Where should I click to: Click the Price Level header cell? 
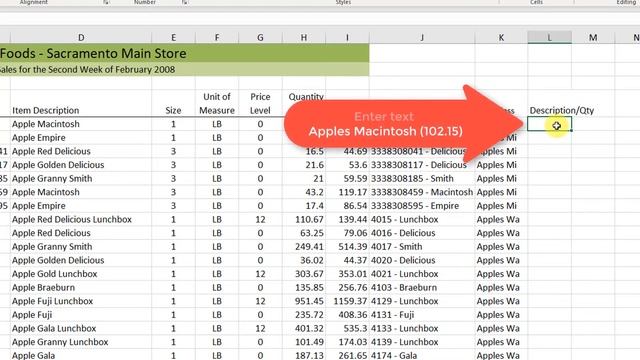pos(260,103)
